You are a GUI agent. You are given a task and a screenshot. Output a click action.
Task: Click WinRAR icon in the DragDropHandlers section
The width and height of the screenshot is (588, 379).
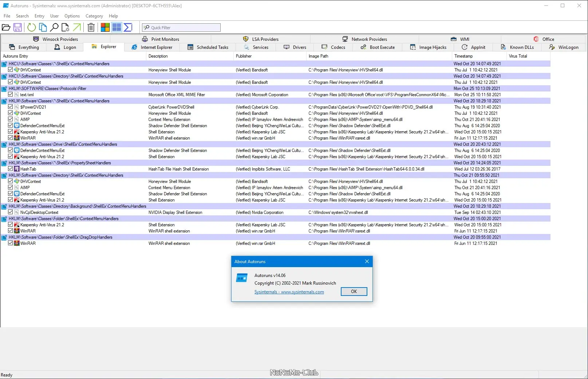tap(17, 243)
